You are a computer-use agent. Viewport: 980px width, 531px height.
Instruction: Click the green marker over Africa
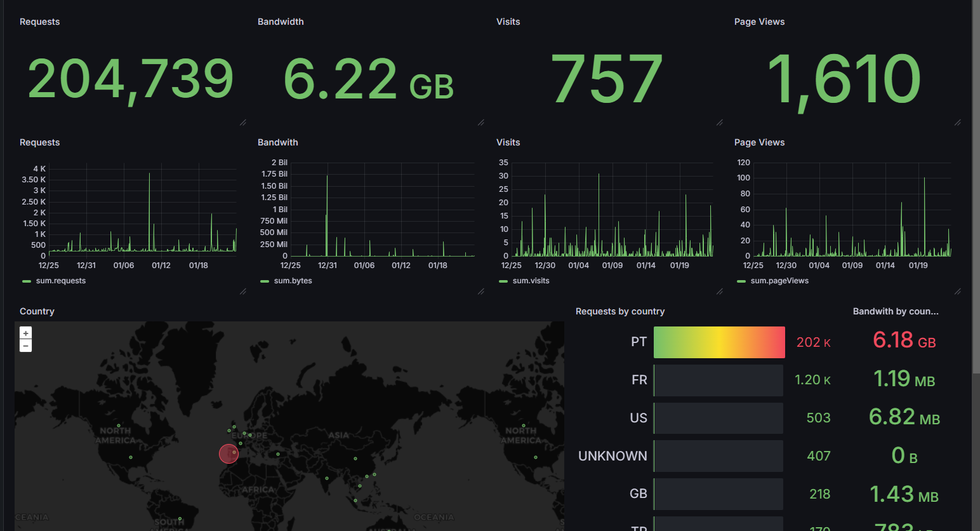tap(277, 454)
